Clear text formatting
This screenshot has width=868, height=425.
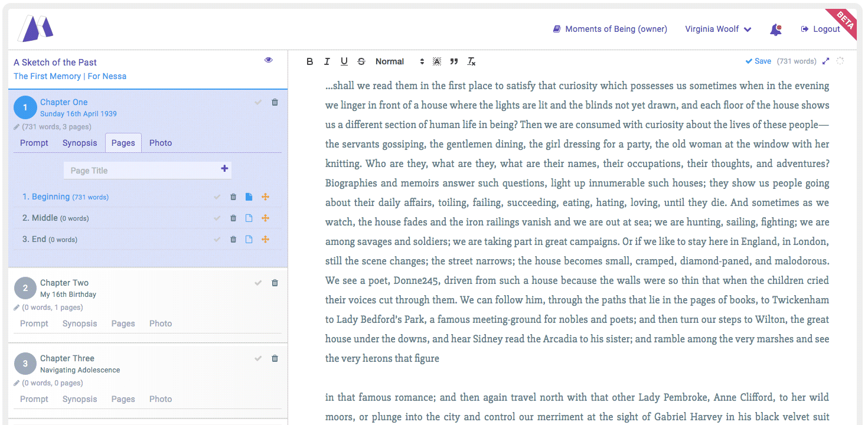tap(471, 61)
